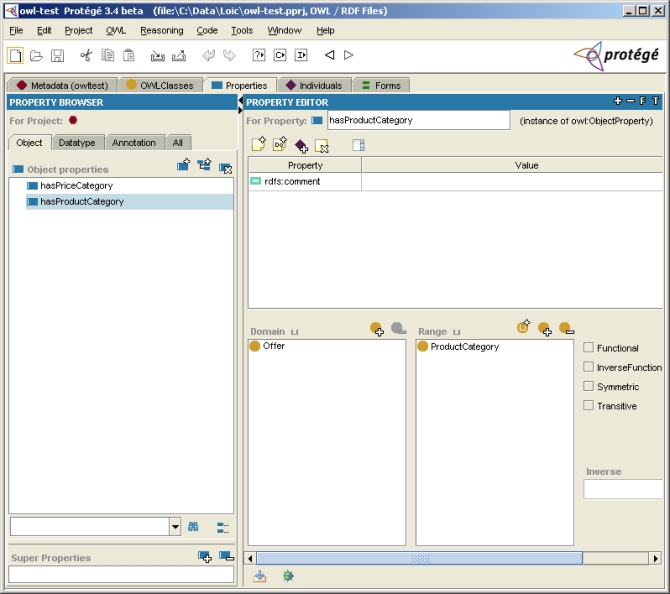The image size is (670, 594).
Task: Enable the Transitive checkbox
Action: point(588,405)
